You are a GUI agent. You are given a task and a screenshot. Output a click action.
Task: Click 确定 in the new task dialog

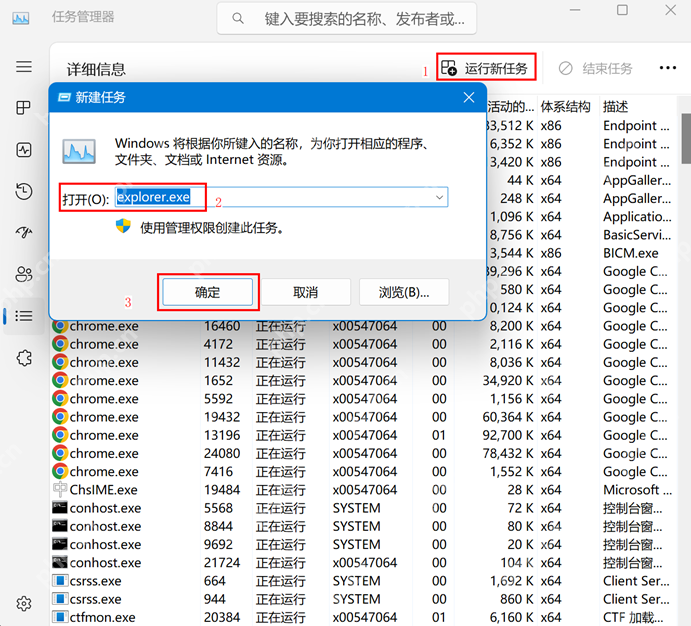[208, 292]
